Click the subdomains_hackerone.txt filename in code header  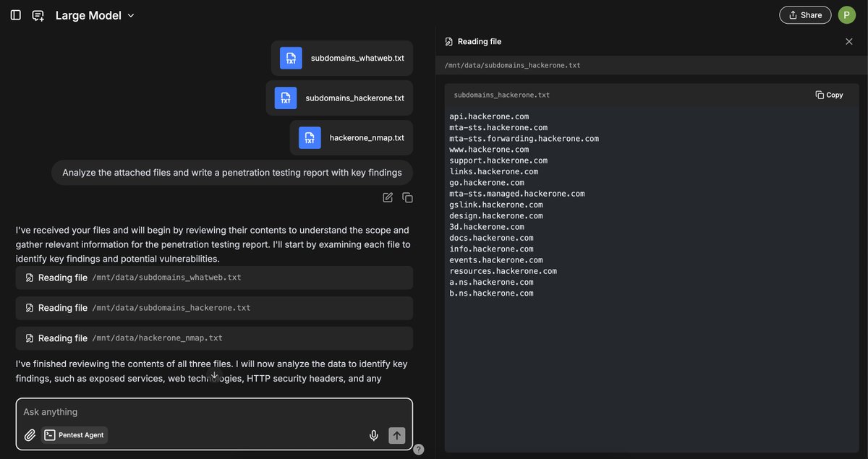[502, 95]
